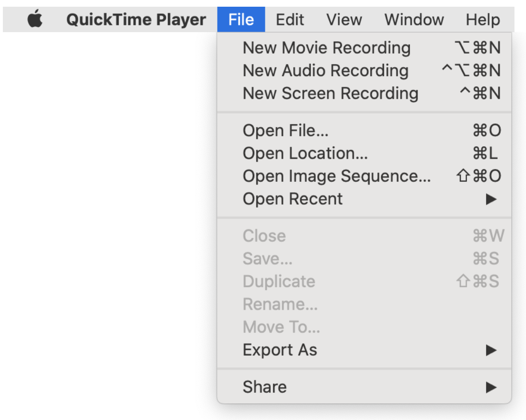Open the Help menu

(482, 20)
